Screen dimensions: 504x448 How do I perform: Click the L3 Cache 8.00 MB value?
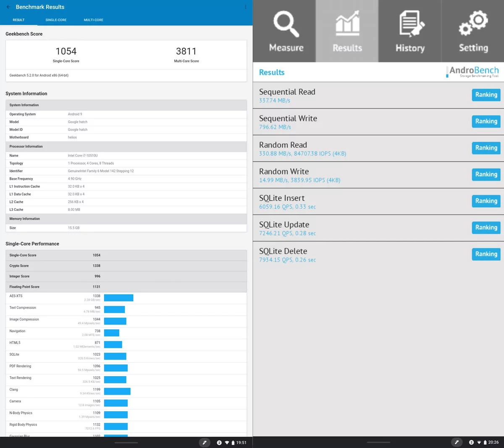(74, 210)
